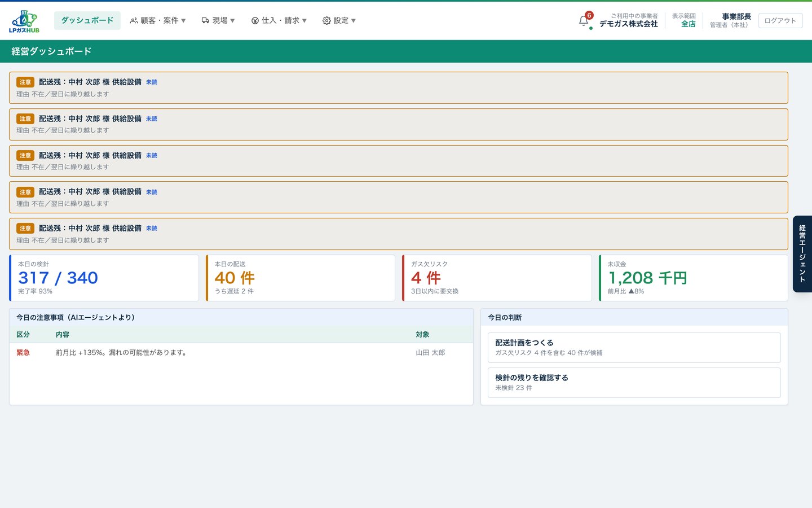Click the LPガスHUB logo
The width and height of the screenshot is (812, 508).
[24, 21]
